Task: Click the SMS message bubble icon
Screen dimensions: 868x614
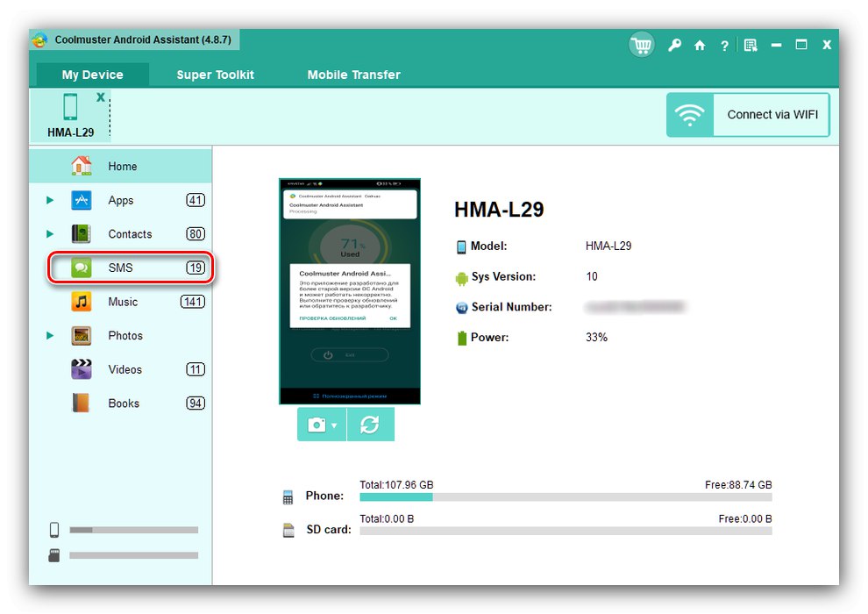Action: coord(82,268)
